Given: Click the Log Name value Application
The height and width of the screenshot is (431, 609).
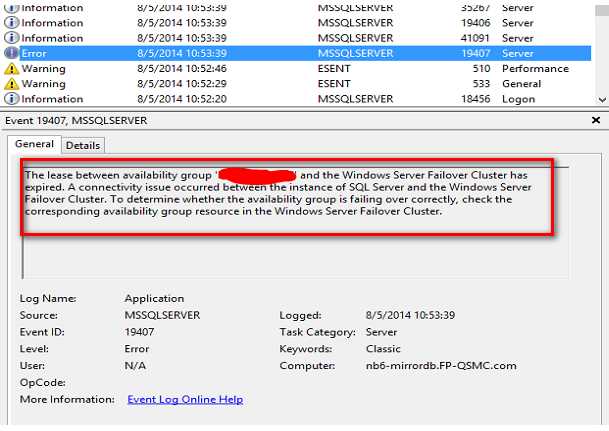Looking at the screenshot, I should pyautogui.click(x=154, y=299).
